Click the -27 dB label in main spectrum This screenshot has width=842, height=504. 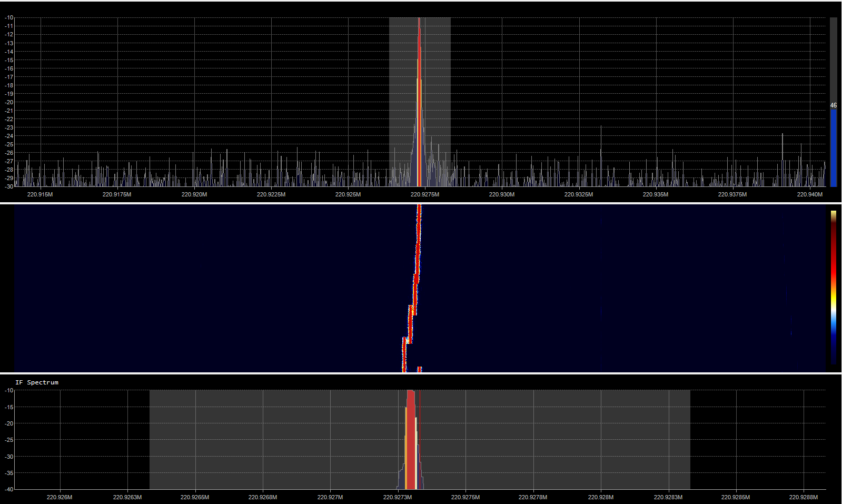tap(9, 161)
